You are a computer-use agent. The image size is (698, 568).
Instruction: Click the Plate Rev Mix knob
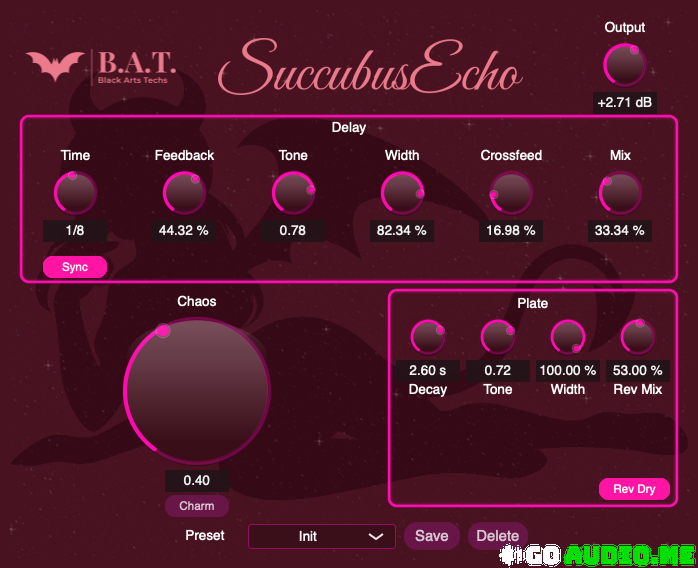(638, 338)
